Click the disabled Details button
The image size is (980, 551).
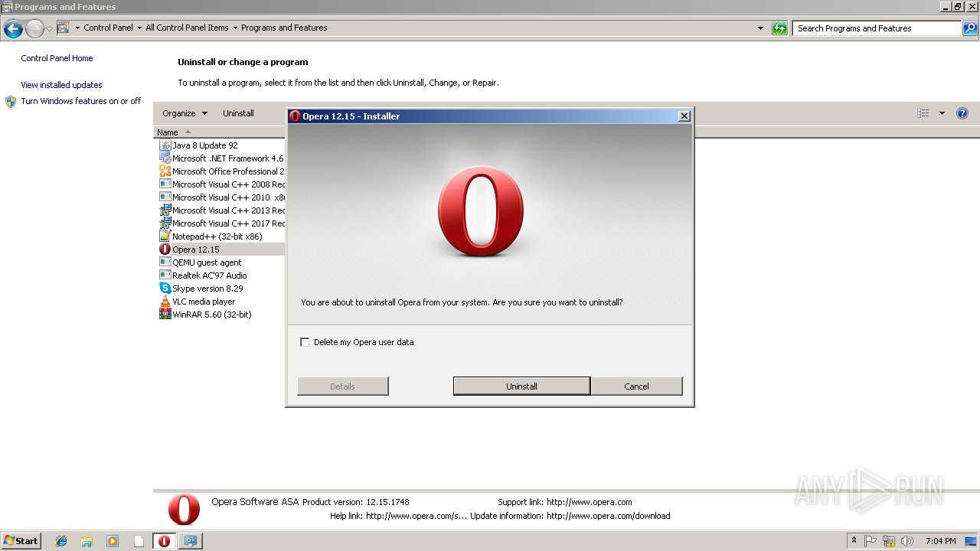click(x=342, y=386)
